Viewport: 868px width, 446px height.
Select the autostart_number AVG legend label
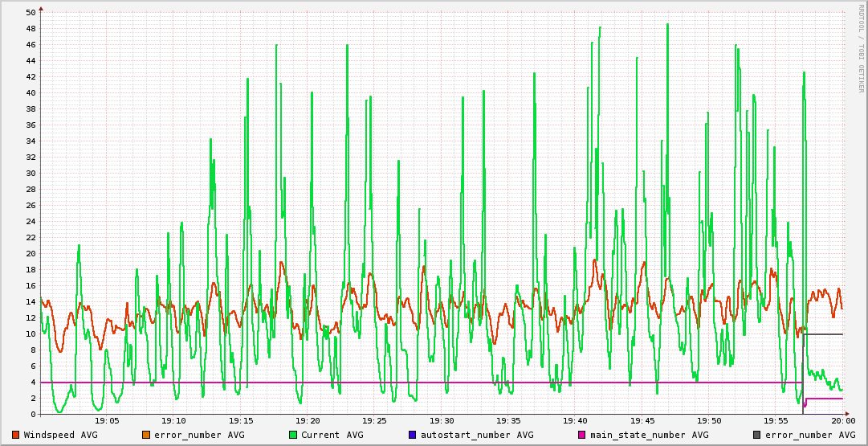coord(475,435)
